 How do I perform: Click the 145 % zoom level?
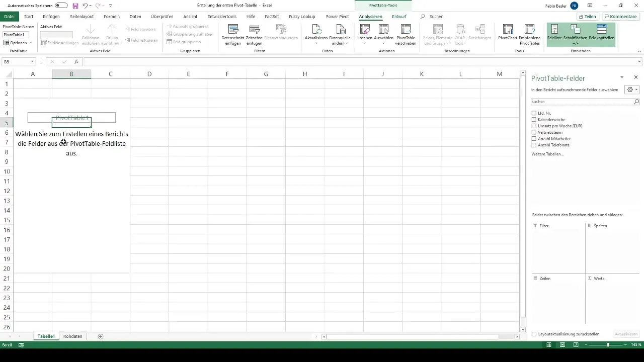click(x=636, y=345)
